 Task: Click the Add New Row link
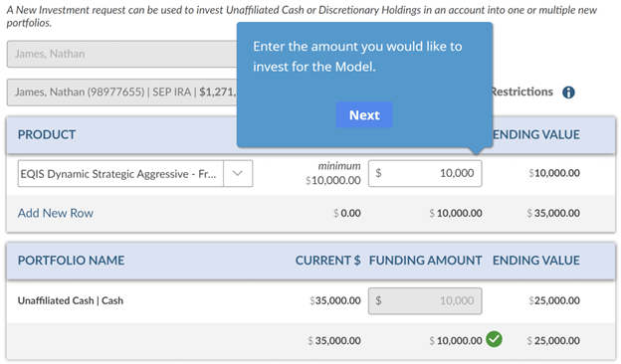[56, 213]
